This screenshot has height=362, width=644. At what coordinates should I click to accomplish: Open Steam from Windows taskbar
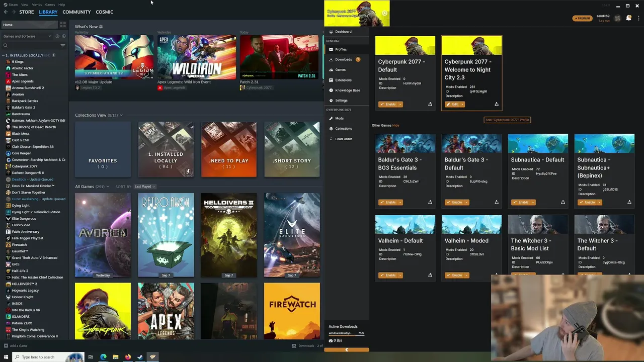coord(140,357)
